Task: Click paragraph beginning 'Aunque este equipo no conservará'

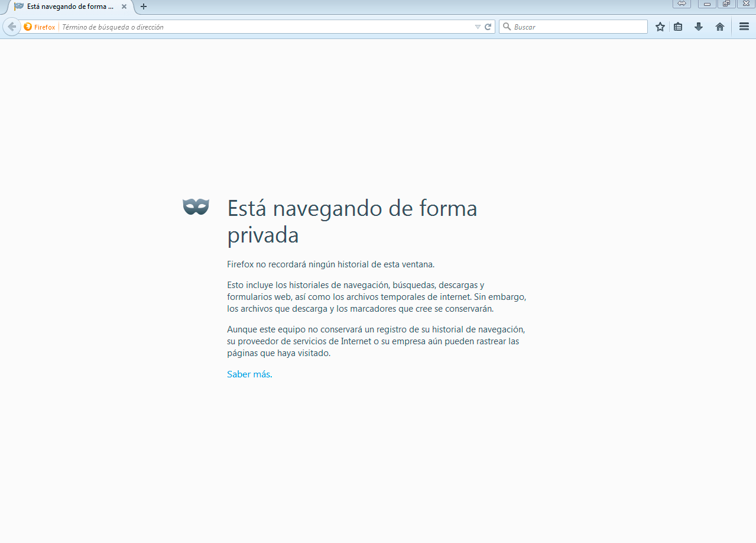Action: [x=376, y=341]
